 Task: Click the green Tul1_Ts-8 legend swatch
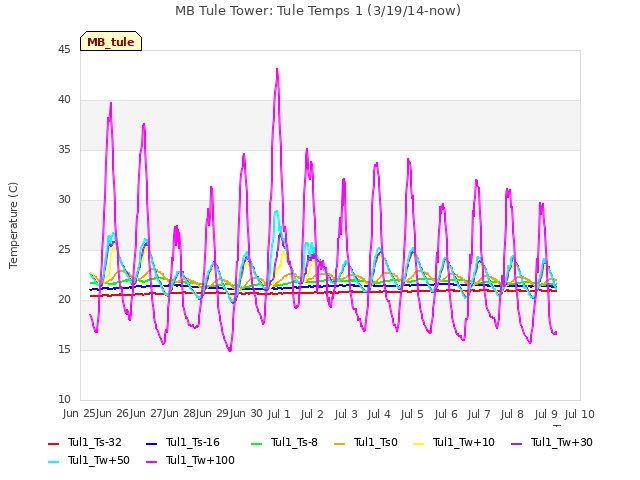(256, 444)
